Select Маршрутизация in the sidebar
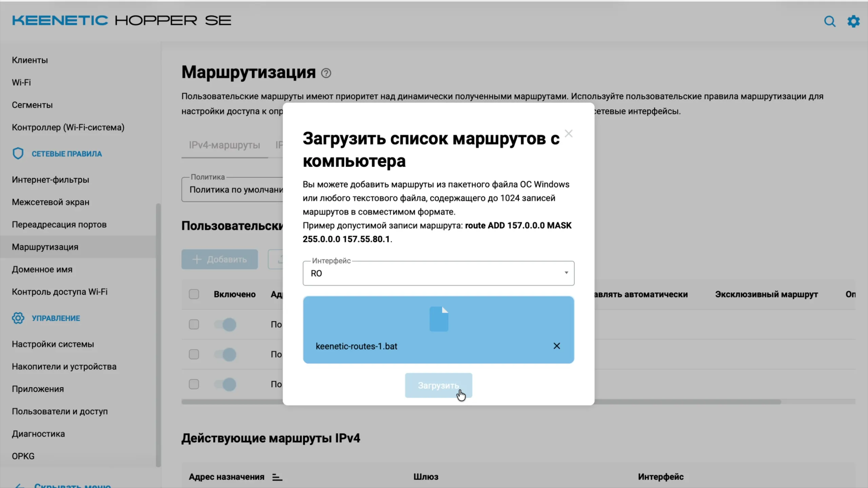868x488 pixels. 78,247
